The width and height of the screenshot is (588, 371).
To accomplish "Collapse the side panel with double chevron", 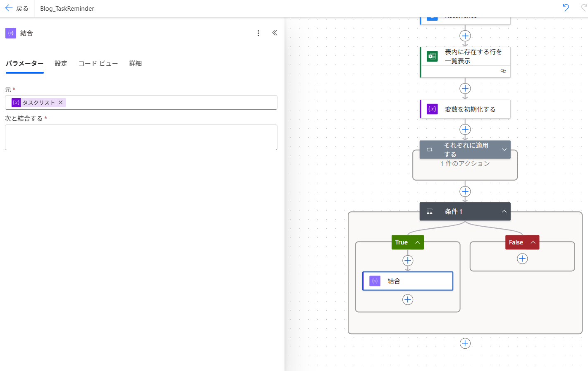I will (275, 33).
